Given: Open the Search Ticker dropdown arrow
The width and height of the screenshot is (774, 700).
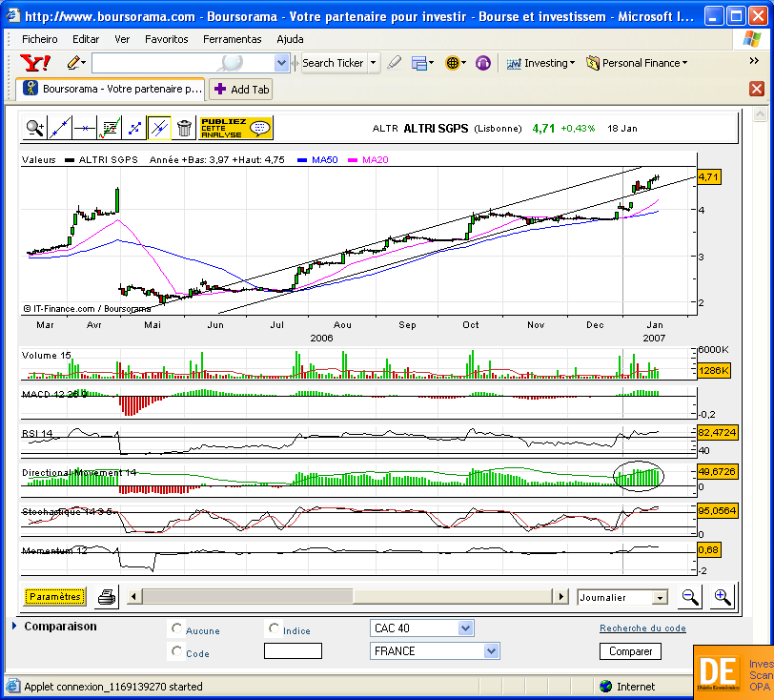Looking at the screenshot, I should 374,63.
